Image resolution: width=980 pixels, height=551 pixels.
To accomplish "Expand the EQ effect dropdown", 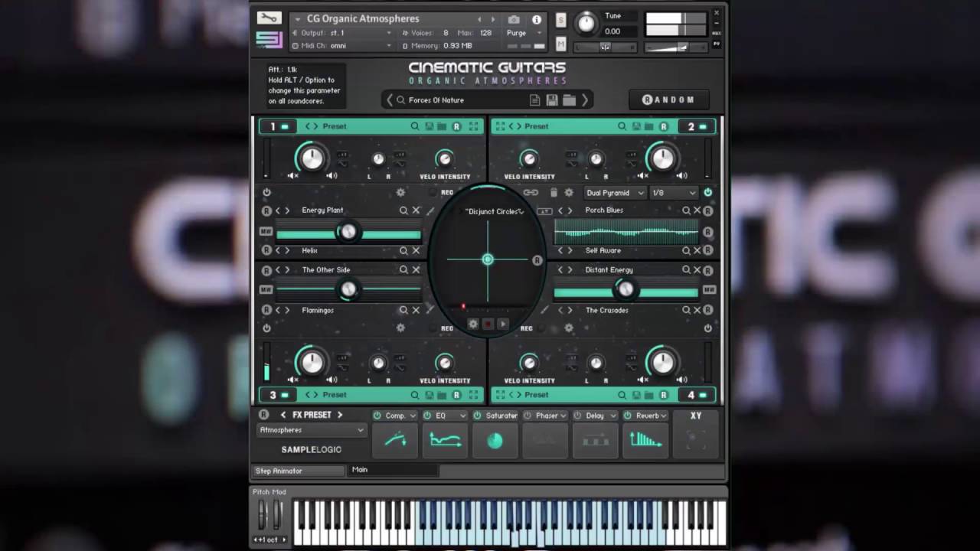I will click(462, 416).
